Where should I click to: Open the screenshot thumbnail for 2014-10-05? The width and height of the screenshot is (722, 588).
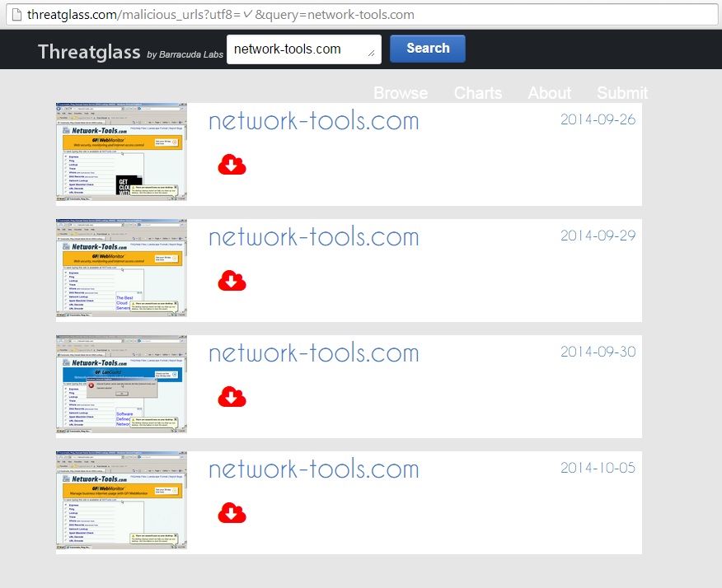[121, 500]
